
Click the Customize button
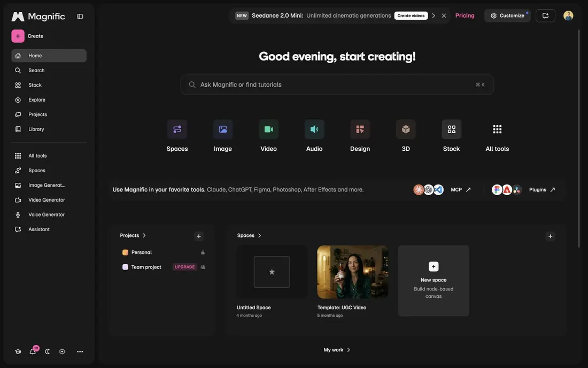[x=507, y=16]
